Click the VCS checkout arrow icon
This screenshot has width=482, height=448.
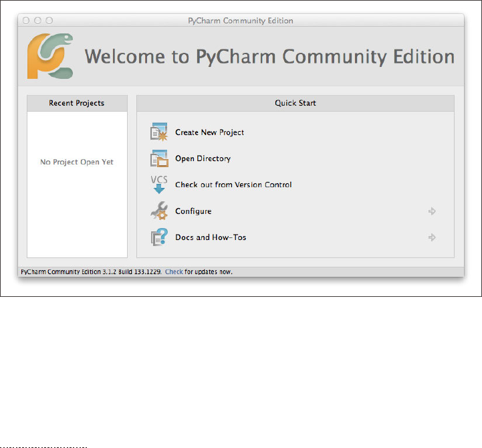tap(159, 185)
